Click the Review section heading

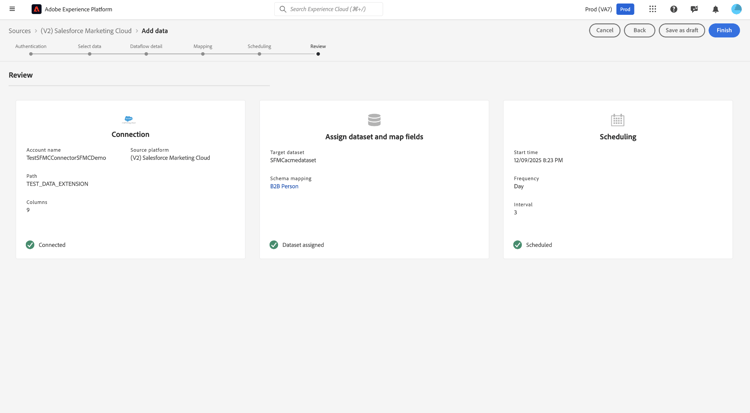[21, 75]
